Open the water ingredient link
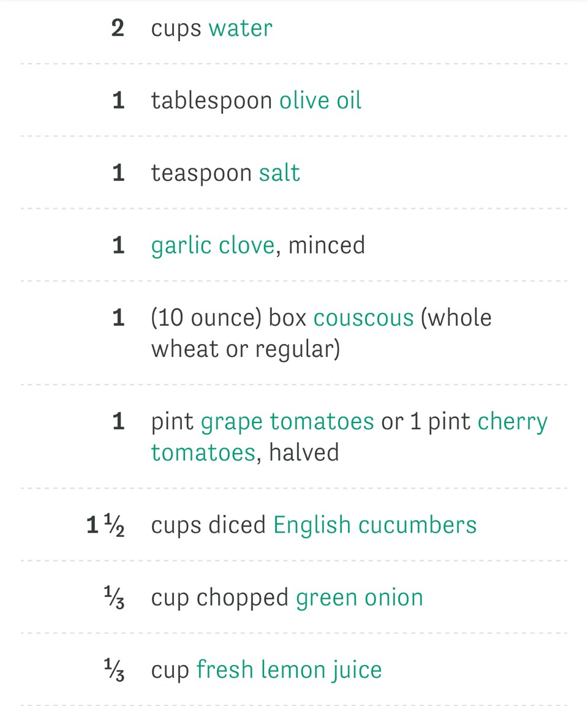 click(x=240, y=29)
